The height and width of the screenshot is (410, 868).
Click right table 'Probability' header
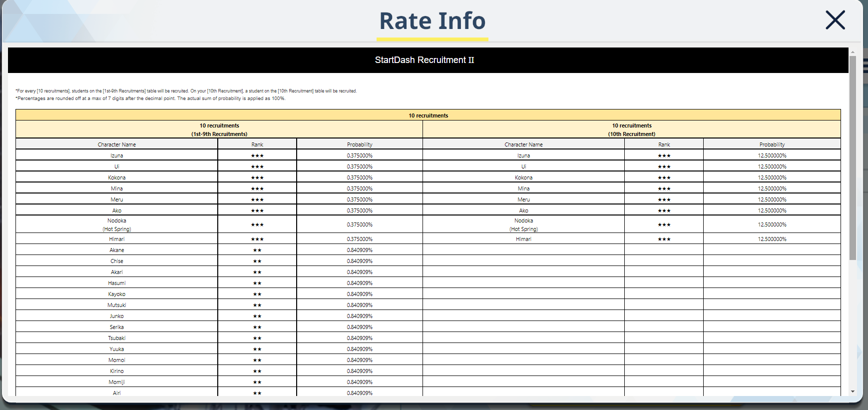coord(772,144)
